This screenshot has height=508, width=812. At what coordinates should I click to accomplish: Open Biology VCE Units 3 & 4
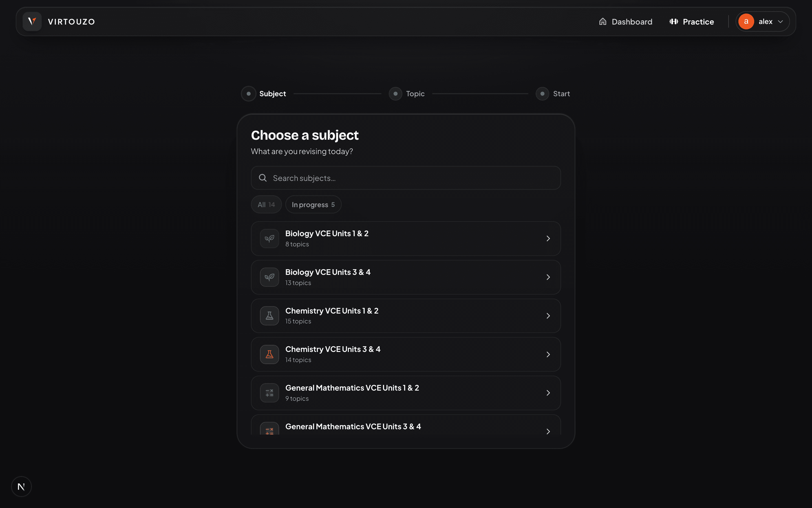(x=406, y=277)
